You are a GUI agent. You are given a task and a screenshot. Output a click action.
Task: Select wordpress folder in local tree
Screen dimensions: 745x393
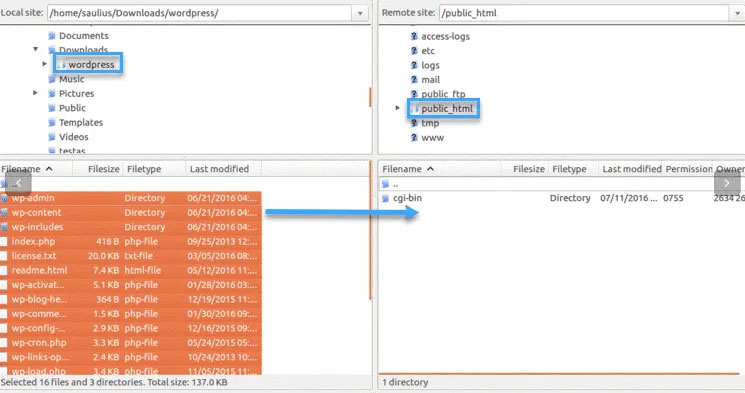(x=91, y=65)
